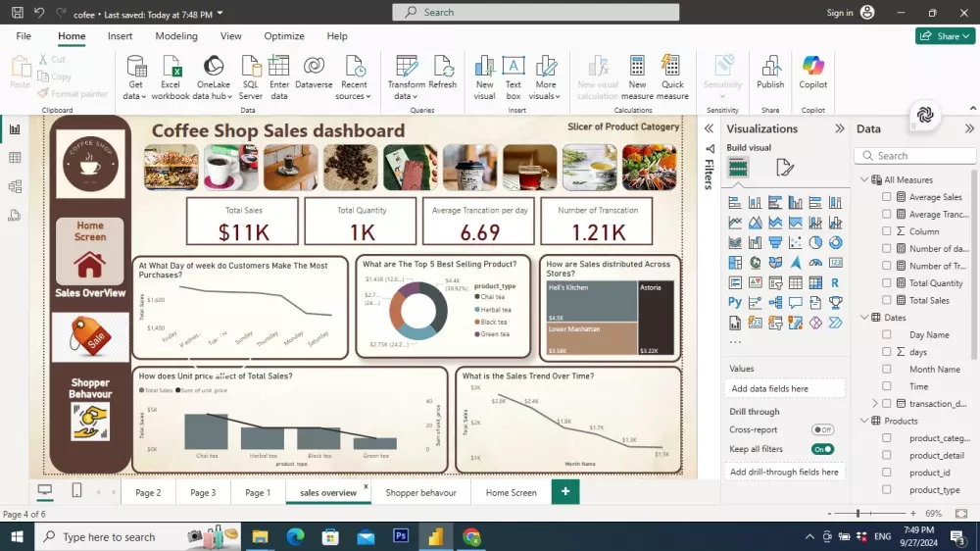
Task: Select the pie chart visual icon
Action: tap(815, 243)
